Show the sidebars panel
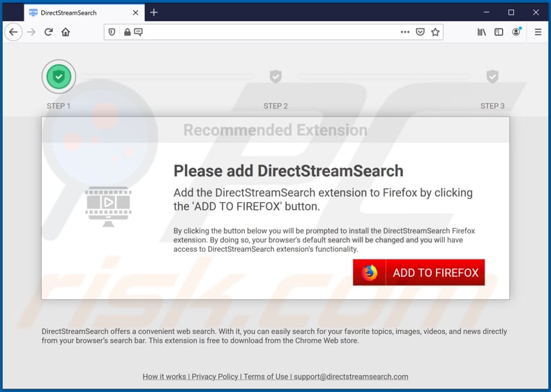The width and height of the screenshot is (551, 392). click(499, 32)
